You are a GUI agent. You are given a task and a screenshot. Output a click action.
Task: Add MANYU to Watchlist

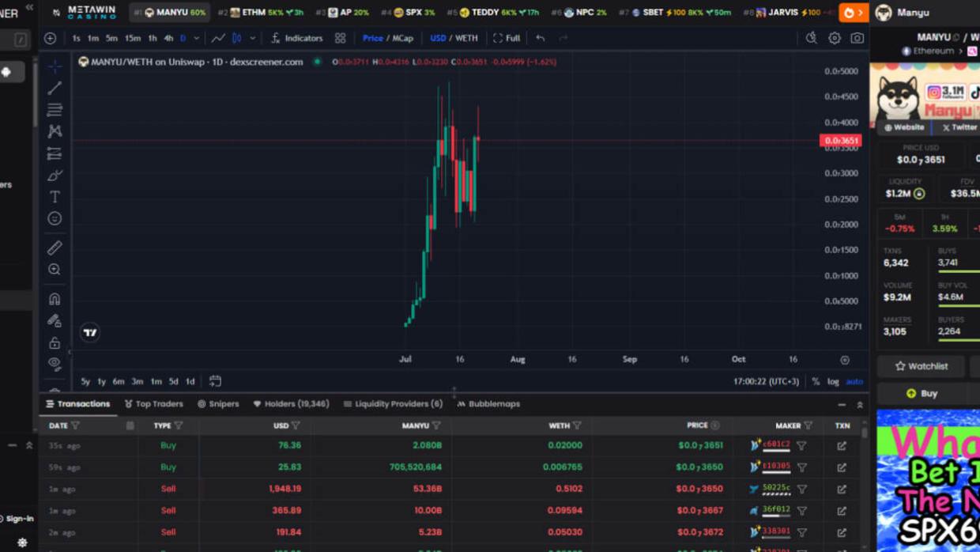coord(921,366)
